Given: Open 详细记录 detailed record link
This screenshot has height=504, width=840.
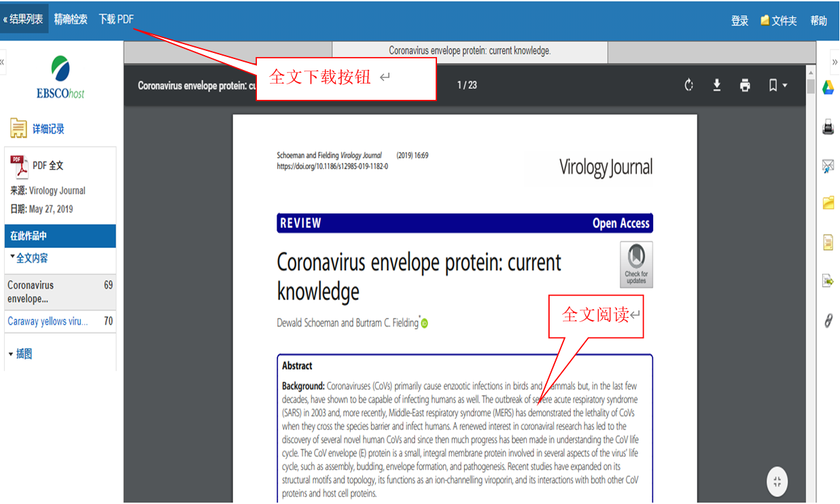Looking at the screenshot, I should tap(48, 128).
